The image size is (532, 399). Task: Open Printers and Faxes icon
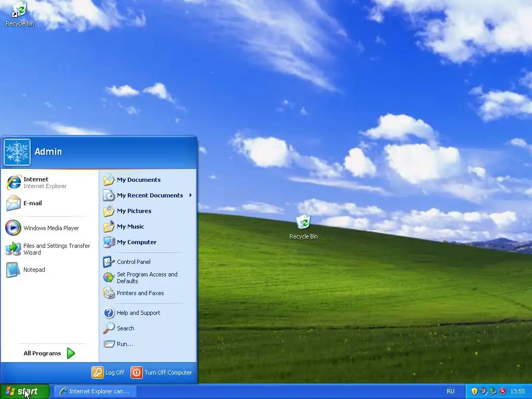pos(109,293)
